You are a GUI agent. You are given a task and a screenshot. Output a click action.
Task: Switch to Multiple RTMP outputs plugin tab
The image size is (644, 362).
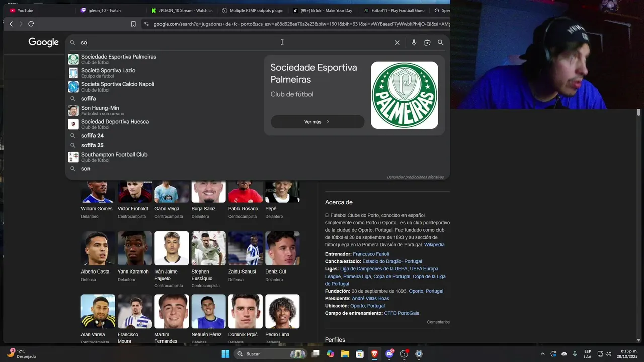254,10
